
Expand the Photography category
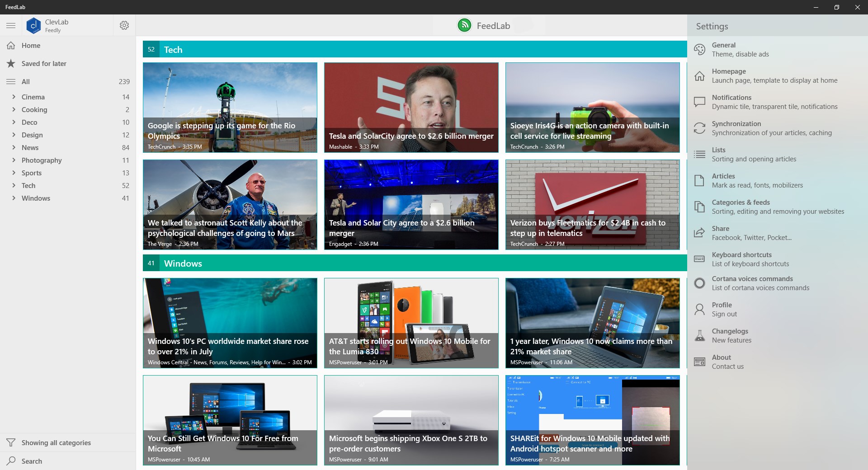[13, 160]
